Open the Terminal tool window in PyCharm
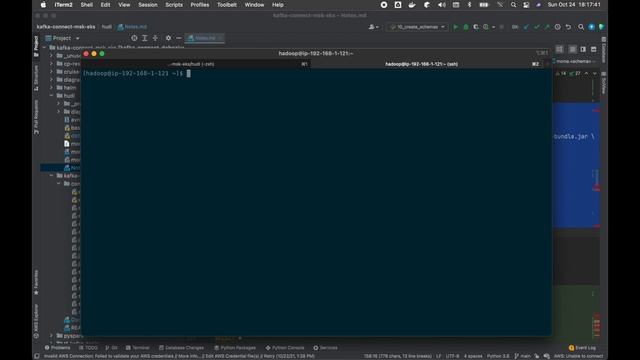 (x=138, y=348)
